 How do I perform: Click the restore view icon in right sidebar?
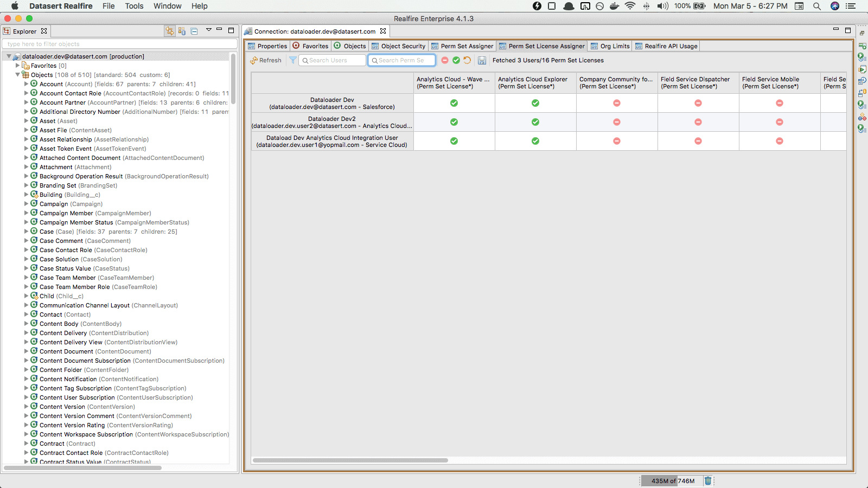[x=861, y=33]
